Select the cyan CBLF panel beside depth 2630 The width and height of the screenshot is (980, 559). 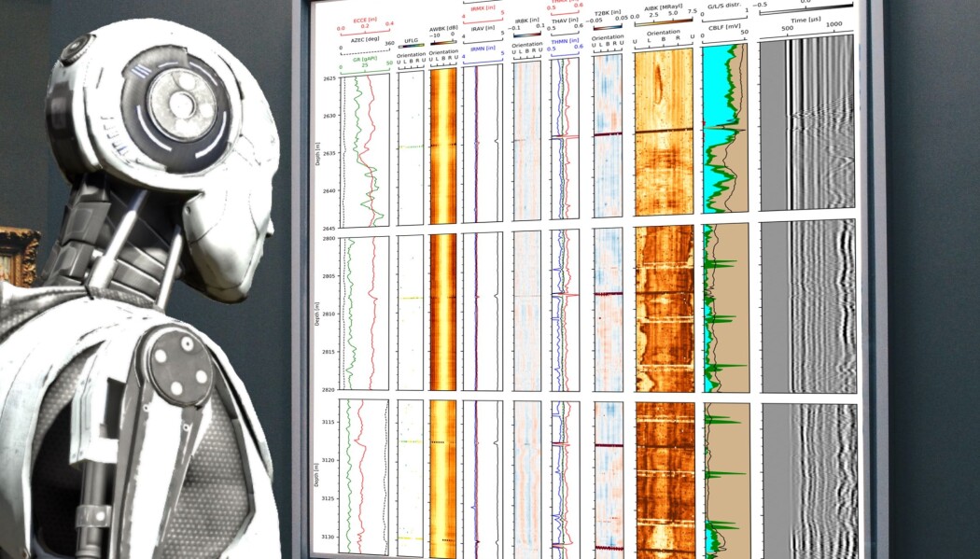point(725,128)
